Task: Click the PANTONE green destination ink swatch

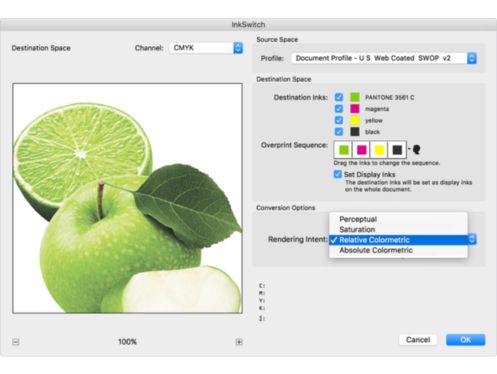Action: point(355,97)
